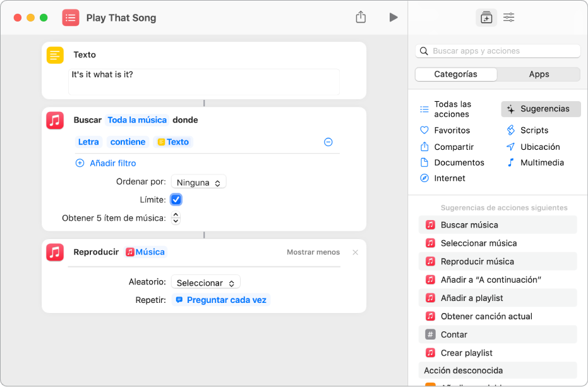The image size is (588, 387).
Task: Open the Favoritos category
Action: coord(445,130)
